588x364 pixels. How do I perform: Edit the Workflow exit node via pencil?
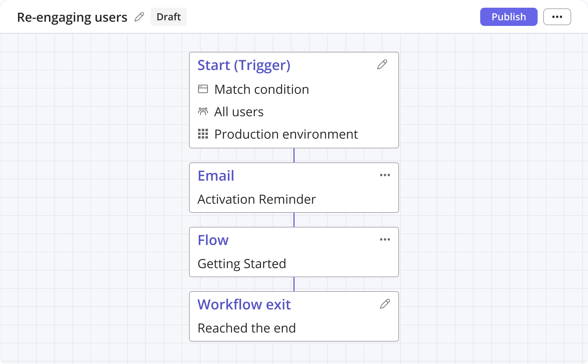(385, 304)
